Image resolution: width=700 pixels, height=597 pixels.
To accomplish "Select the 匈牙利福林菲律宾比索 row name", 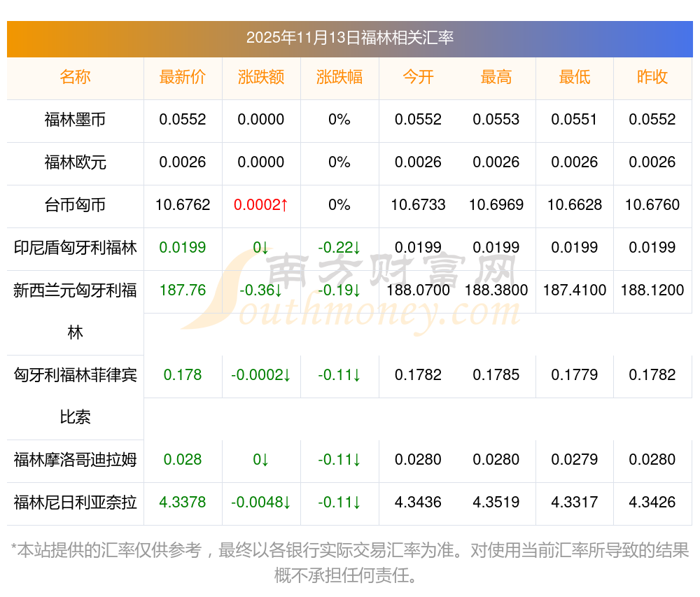I will click(75, 395).
